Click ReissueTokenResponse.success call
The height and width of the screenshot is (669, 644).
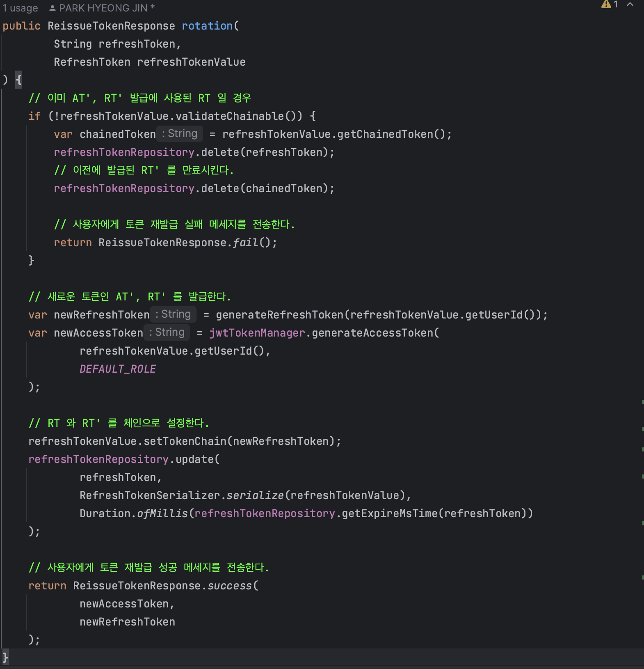162,586
